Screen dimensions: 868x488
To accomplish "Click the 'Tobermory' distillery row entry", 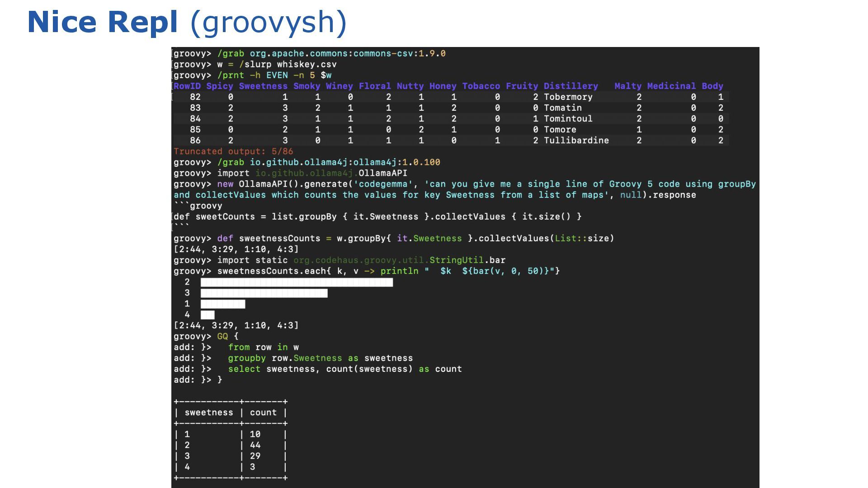I will [x=568, y=97].
